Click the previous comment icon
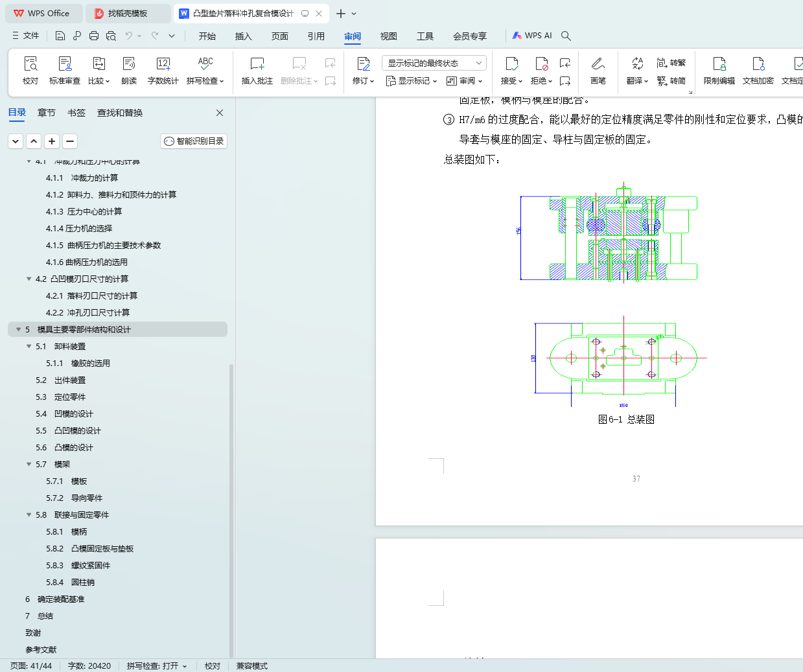Screen dimensions: 803x672 point(331,63)
